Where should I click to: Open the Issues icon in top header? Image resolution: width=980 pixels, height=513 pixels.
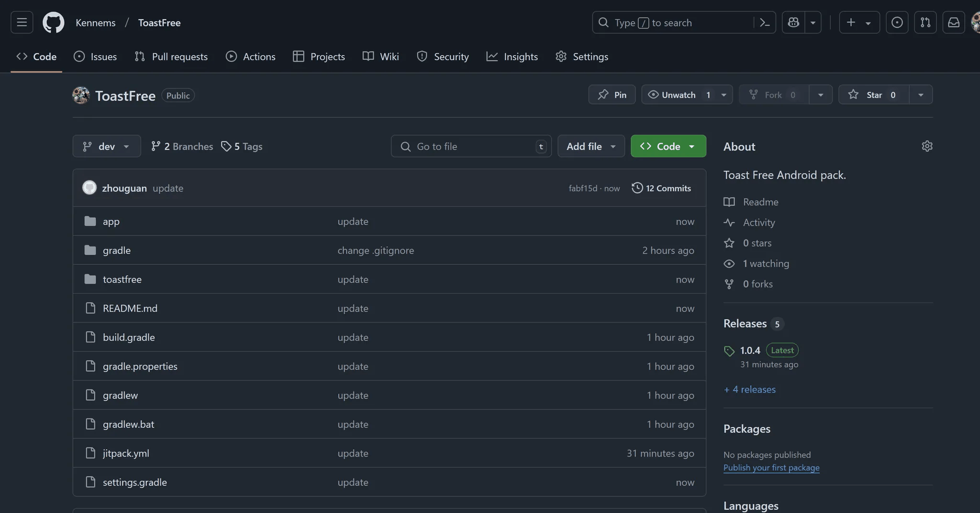coord(897,22)
